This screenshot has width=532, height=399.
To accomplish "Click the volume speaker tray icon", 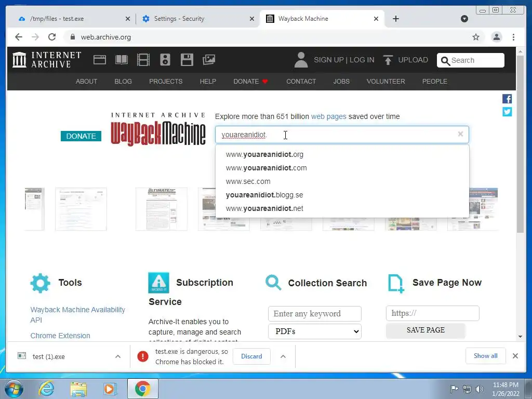I will point(480,389).
